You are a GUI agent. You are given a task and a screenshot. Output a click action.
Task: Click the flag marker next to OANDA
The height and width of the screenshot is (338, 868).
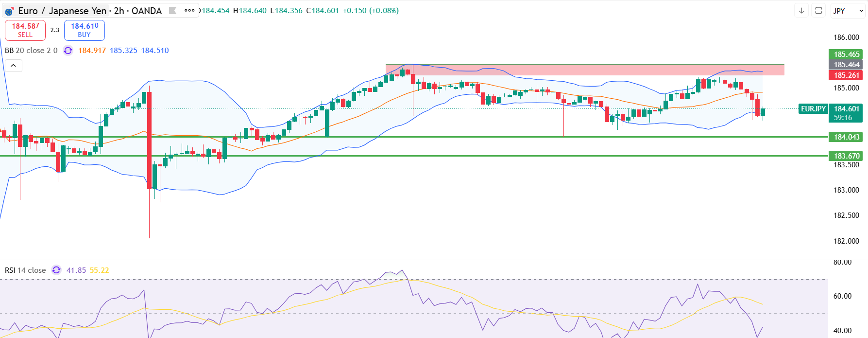pos(172,10)
